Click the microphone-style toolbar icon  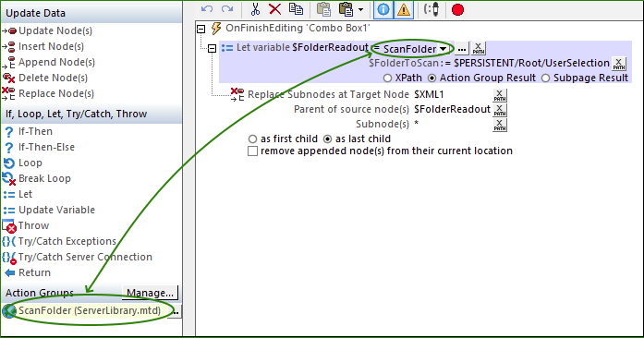point(431,9)
